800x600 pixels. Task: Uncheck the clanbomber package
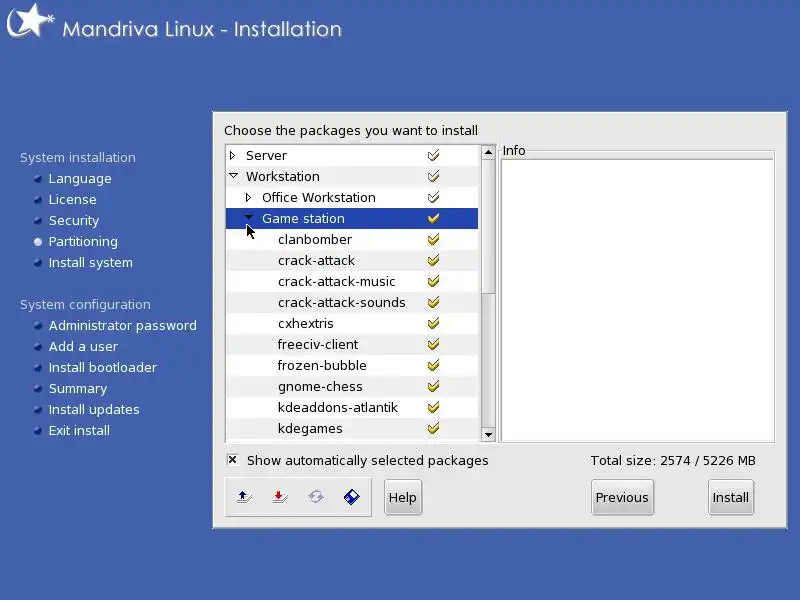[x=433, y=239]
